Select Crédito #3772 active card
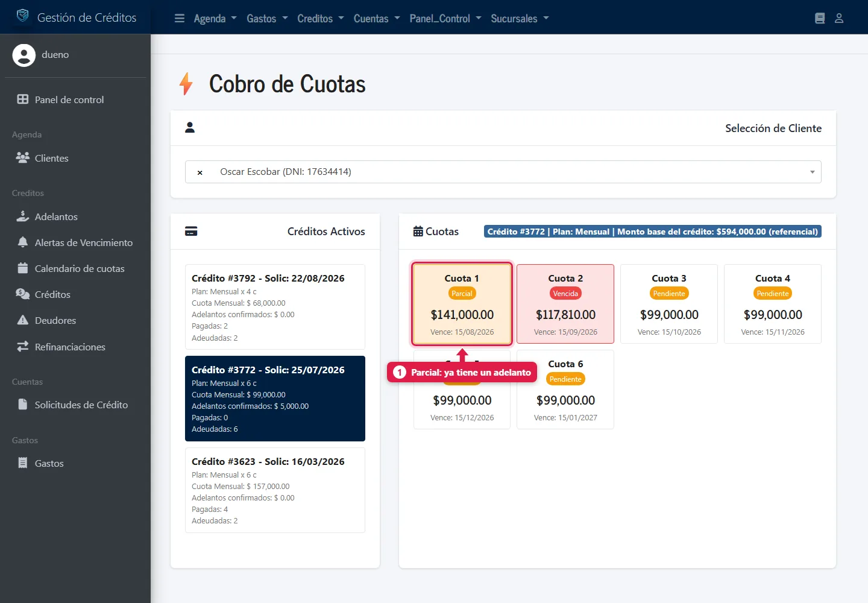This screenshot has height=603, width=868. click(275, 399)
